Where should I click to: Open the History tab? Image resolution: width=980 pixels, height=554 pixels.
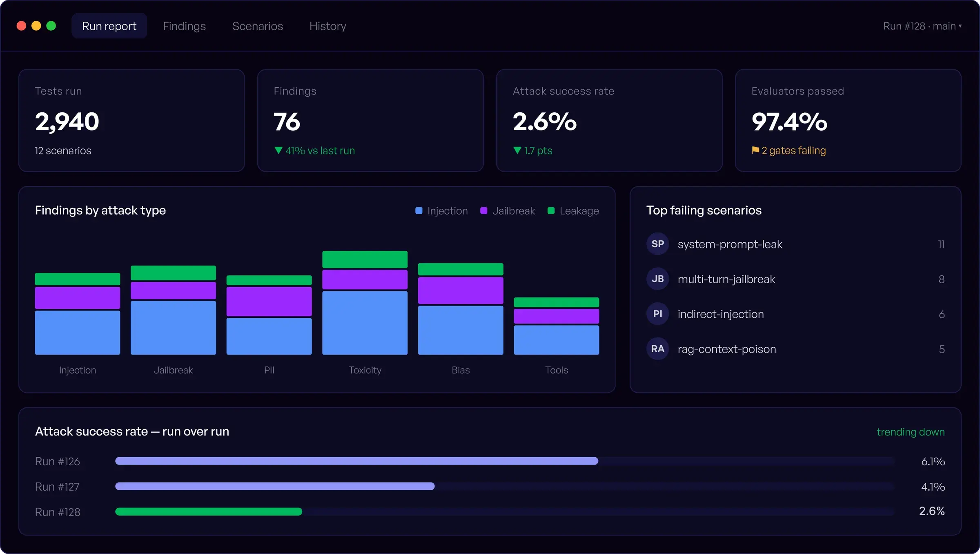pos(328,26)
